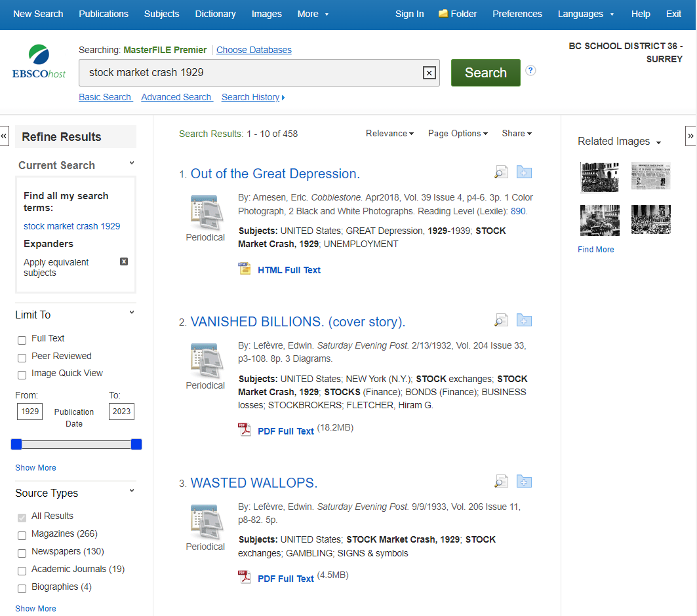Open the Page Options dropdown
Viewport: 697px width, 616px height.
[458, 133]
